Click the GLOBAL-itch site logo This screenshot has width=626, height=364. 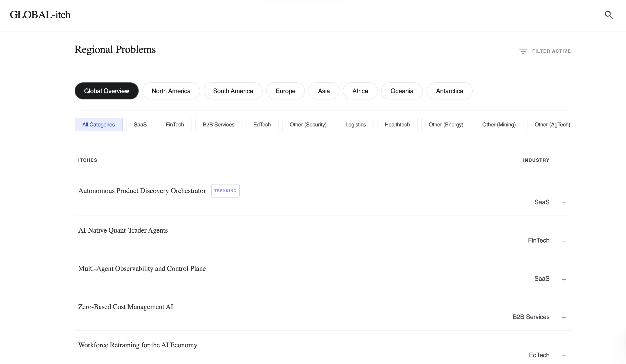pyautogui.click(x=40, y=15)
